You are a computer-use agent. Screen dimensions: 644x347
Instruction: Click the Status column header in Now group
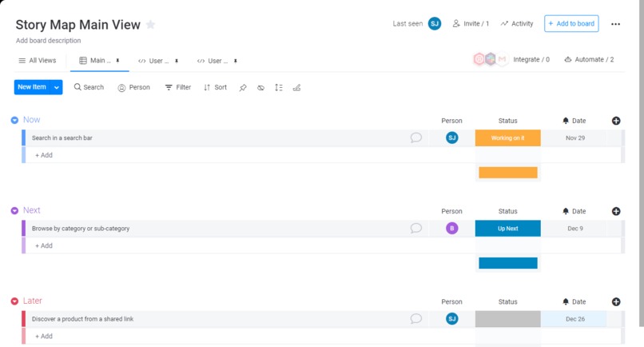pos(507,121)
